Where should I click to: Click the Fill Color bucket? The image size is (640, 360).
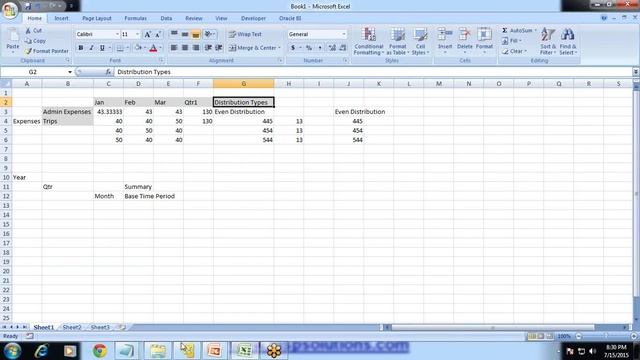(x=138, y=48)
